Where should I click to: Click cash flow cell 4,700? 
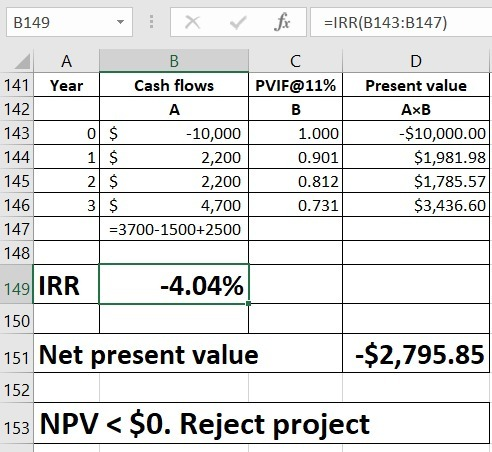tap(174, 205)
